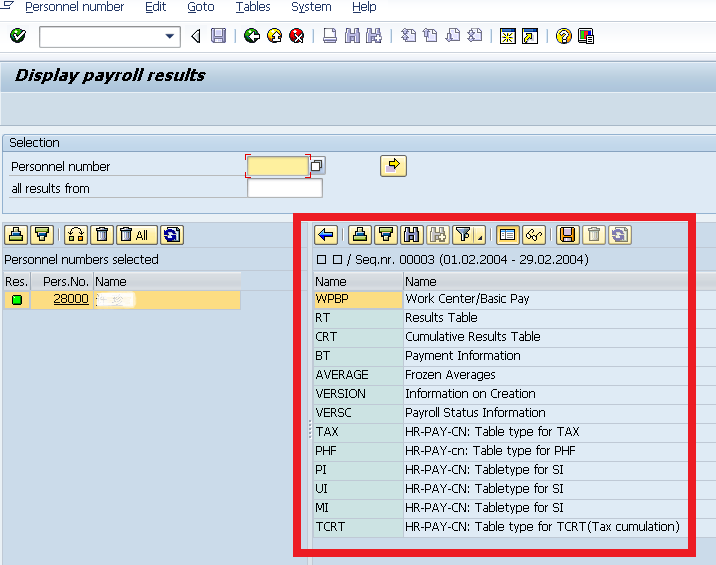Click the blue left arrow back icon in results panel

pyautogui.click(x=326, y=235)
